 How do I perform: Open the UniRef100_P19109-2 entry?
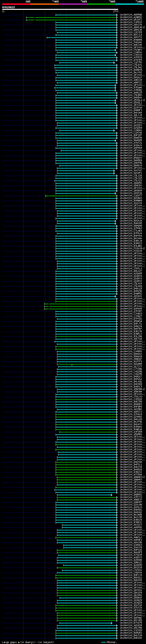pos(132,249)
